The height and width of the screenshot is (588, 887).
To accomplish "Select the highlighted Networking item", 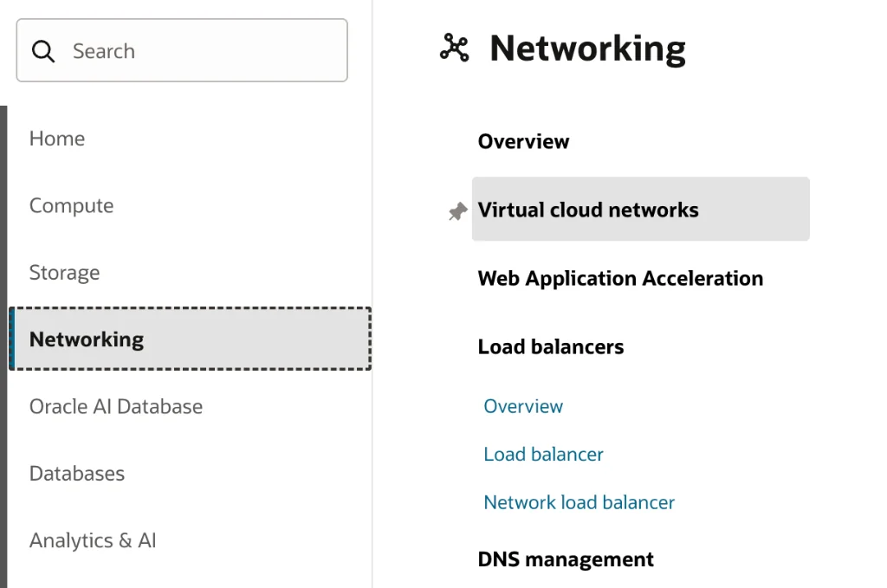I will point(86,339).
